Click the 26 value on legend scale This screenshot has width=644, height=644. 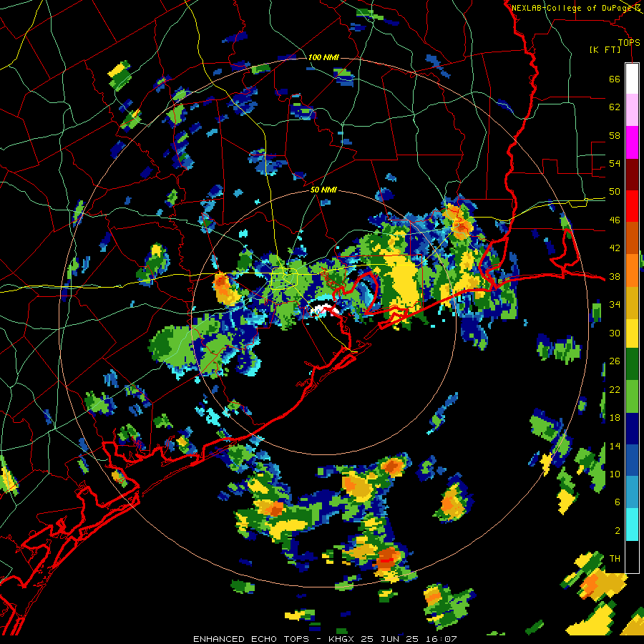pos(615,361)
